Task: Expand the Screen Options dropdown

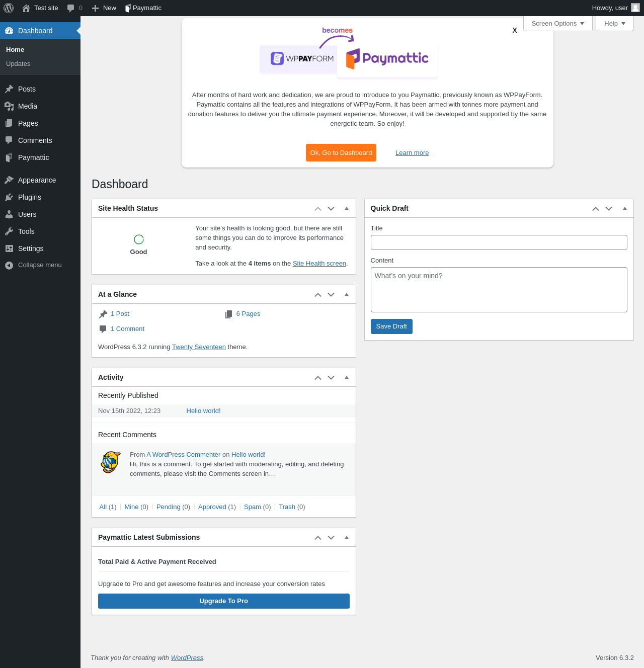Action: point(558,24)
